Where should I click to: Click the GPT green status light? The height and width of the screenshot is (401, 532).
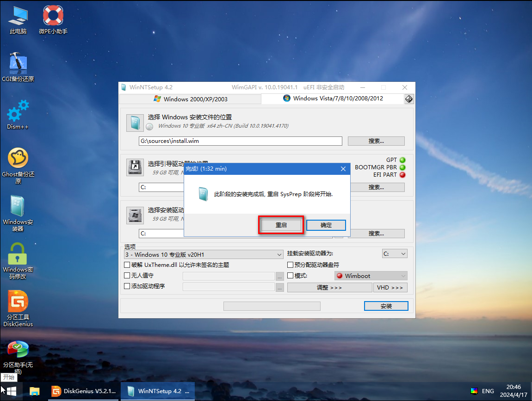pos(403,160)
